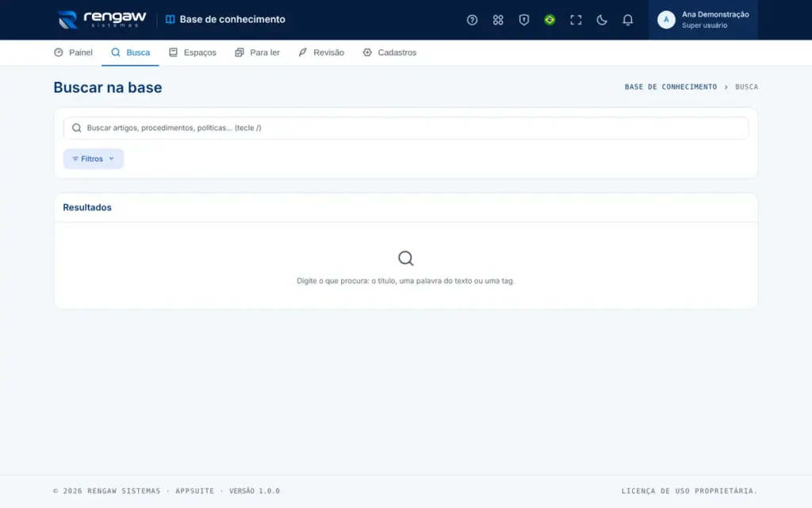Select the Busca tab
812x508 pixels.
click(x=130, y=52)
